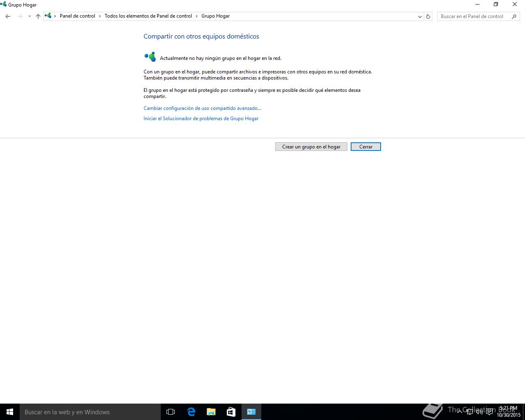
Task: Go back with the back arrow
Action: click(8, 16)
